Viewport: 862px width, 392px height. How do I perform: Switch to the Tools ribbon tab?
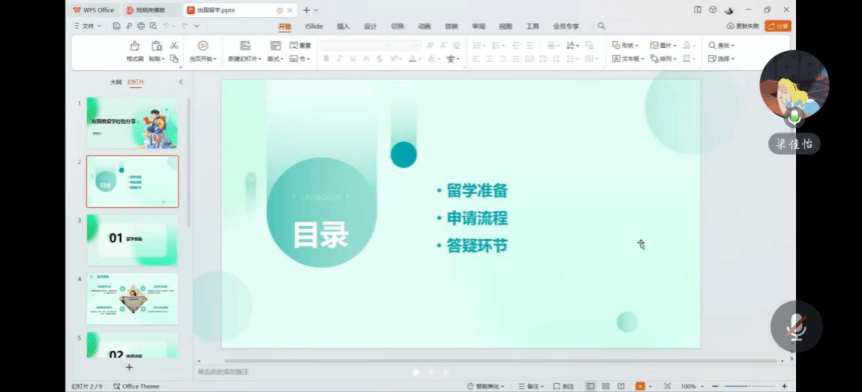(532, 26)
